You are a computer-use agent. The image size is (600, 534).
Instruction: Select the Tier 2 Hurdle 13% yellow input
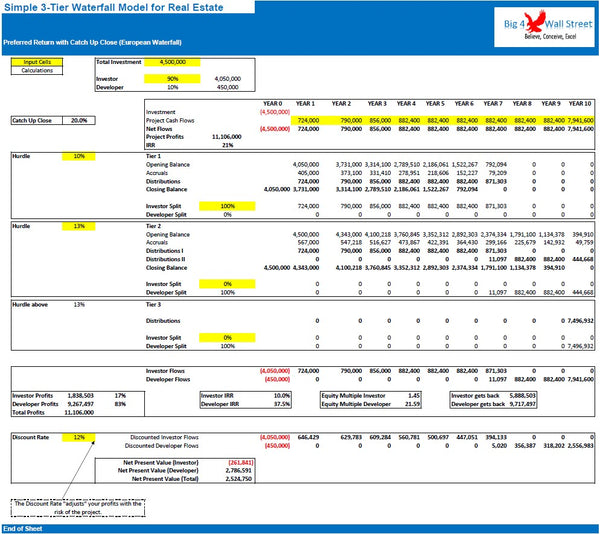pos(78,227)
